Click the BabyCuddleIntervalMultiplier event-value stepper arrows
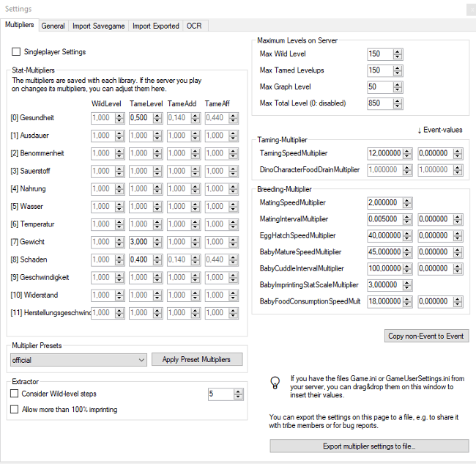This screenshot has height=464, width=476. tap(458, 268)
